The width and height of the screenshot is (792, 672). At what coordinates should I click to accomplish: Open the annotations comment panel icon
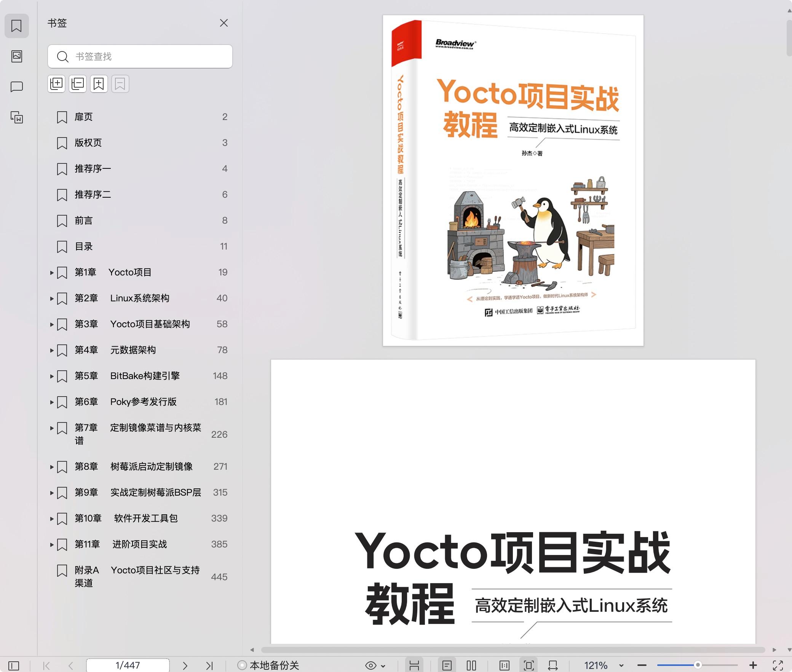tap(17, 87)
